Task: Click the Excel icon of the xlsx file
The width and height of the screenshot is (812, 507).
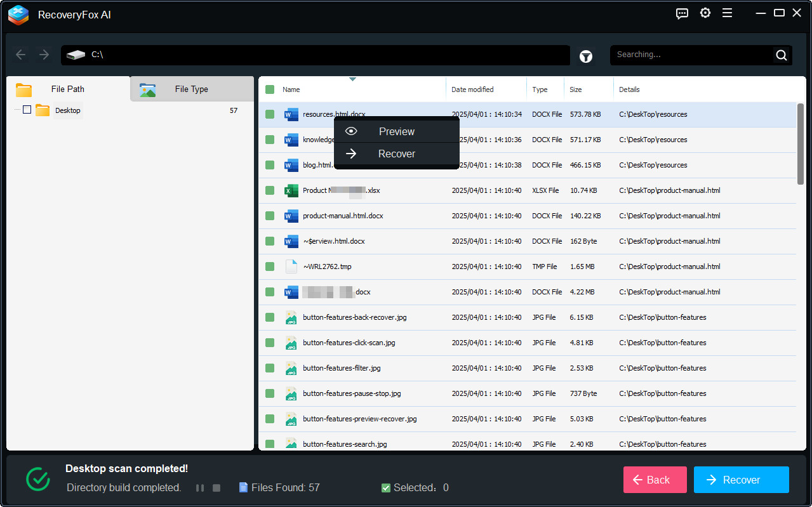Action: point(291,190)
